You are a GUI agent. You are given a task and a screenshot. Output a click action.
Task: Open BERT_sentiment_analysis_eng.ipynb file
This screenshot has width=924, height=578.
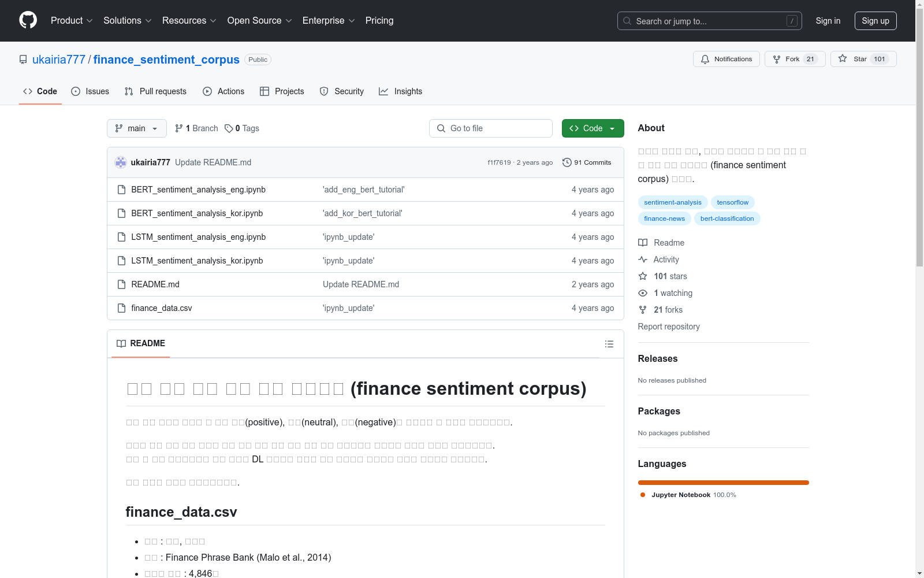(198, 190)
